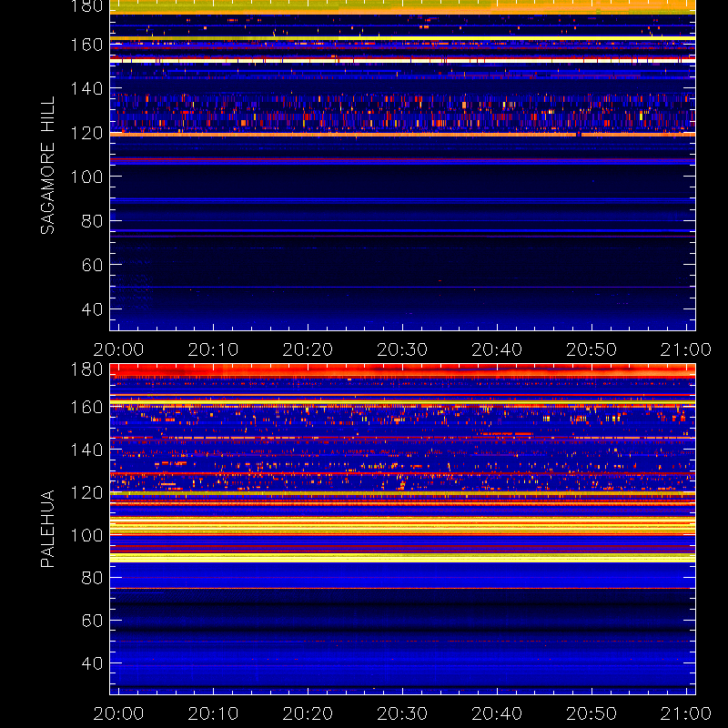This screenshot has width=728, height=728.
Task: Click the 120 tick label on Palehua axis
Action: [86, 492]
